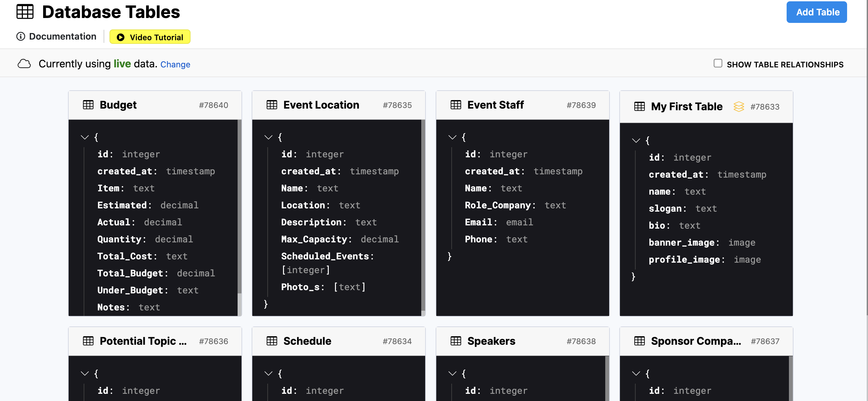Click the Budget table grid icon
Image resolution: width=868 pixels, height=401 pixels.
point(88,105)
